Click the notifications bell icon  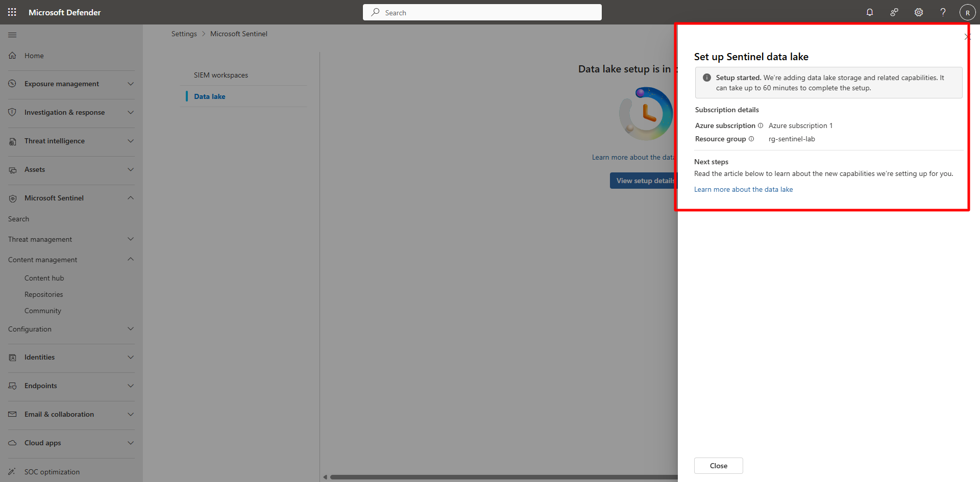coord(870,12)
